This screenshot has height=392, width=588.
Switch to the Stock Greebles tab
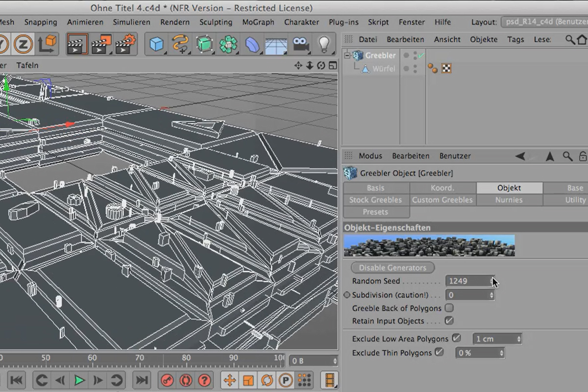click(x=376, y=200)
